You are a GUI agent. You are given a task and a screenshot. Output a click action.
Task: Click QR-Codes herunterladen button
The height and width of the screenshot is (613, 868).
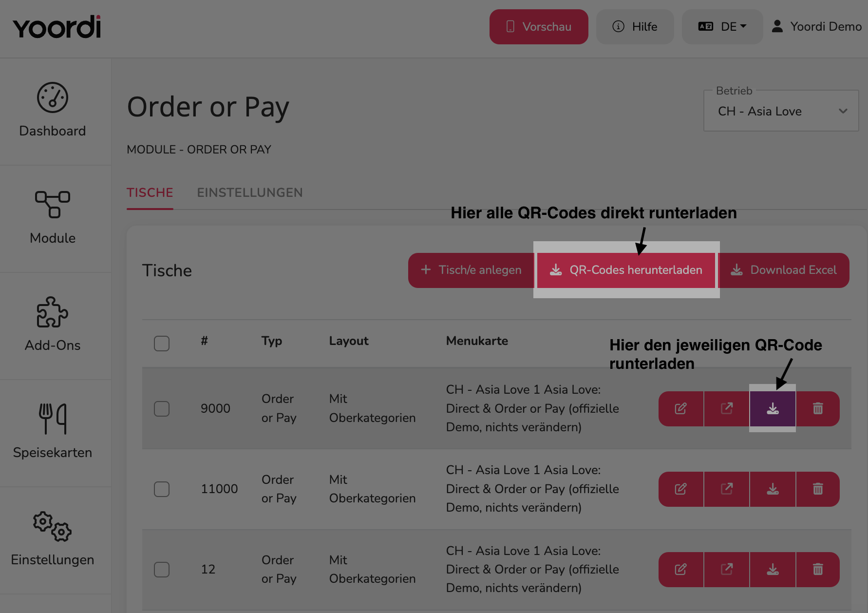[626, 270]
